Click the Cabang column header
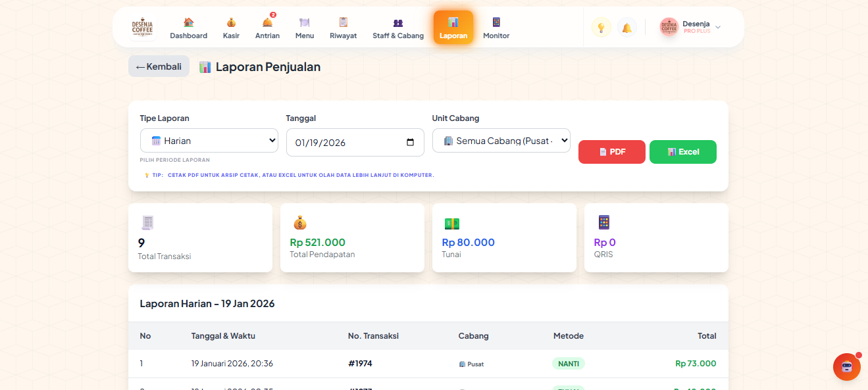 pos(474,336)
